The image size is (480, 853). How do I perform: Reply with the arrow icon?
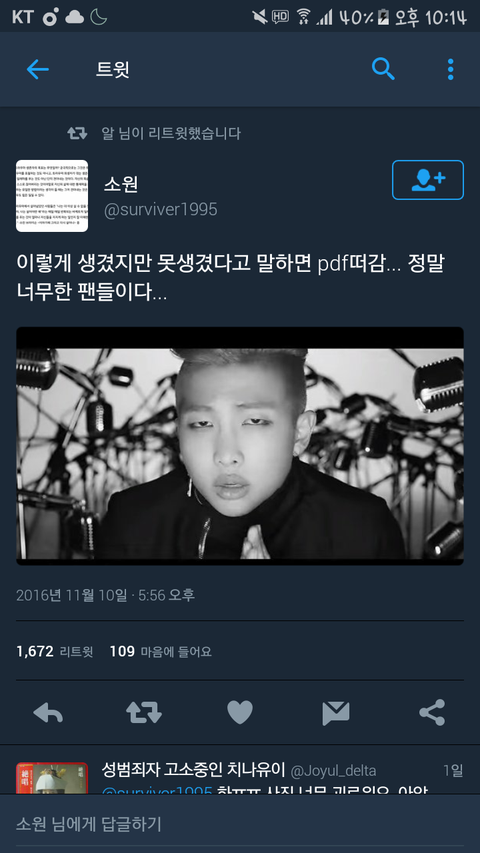click(48, 712)
